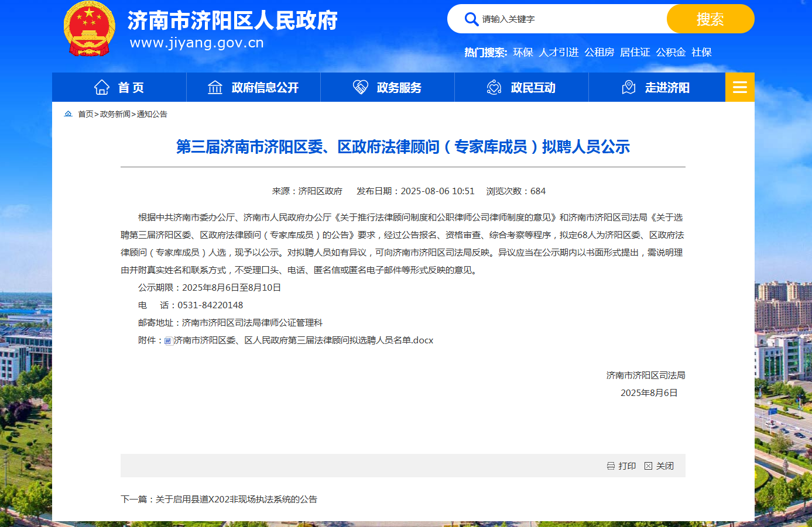
Task: Open the yellow hamburger menu
Action: 739,87
